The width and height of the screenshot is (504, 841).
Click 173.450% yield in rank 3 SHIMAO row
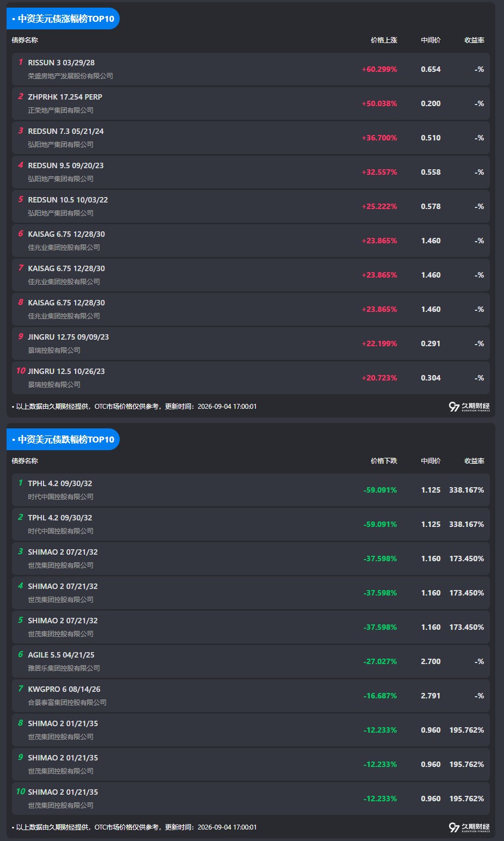[x=466, y=559]
